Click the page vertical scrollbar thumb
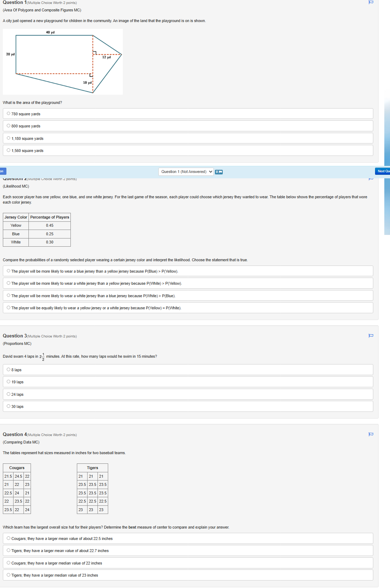Viewport: 390px width, 588px height. point(387,164)
